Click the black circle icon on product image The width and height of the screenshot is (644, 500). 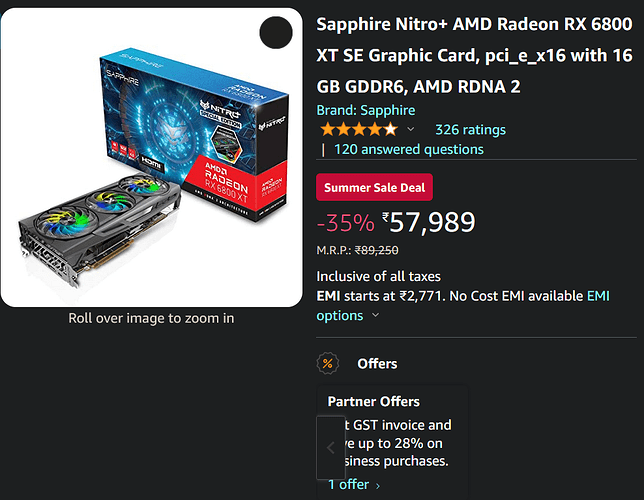tap(276, 34)
